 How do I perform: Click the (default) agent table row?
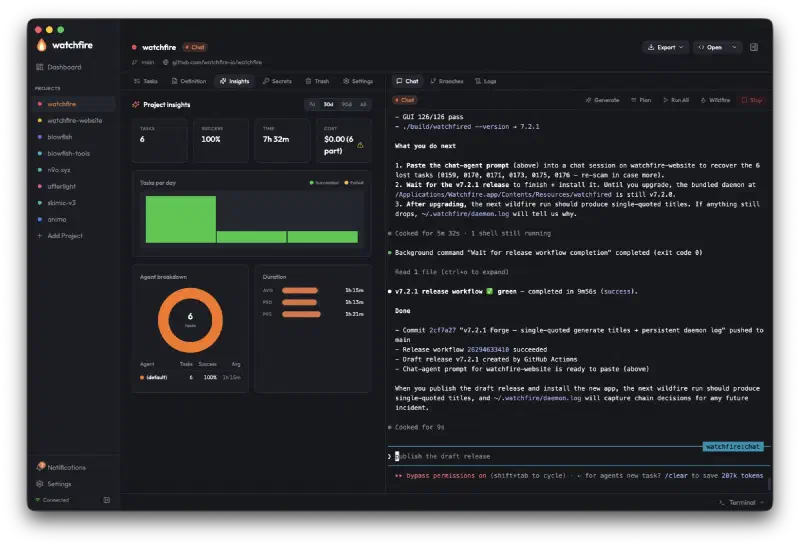[190, 378]
